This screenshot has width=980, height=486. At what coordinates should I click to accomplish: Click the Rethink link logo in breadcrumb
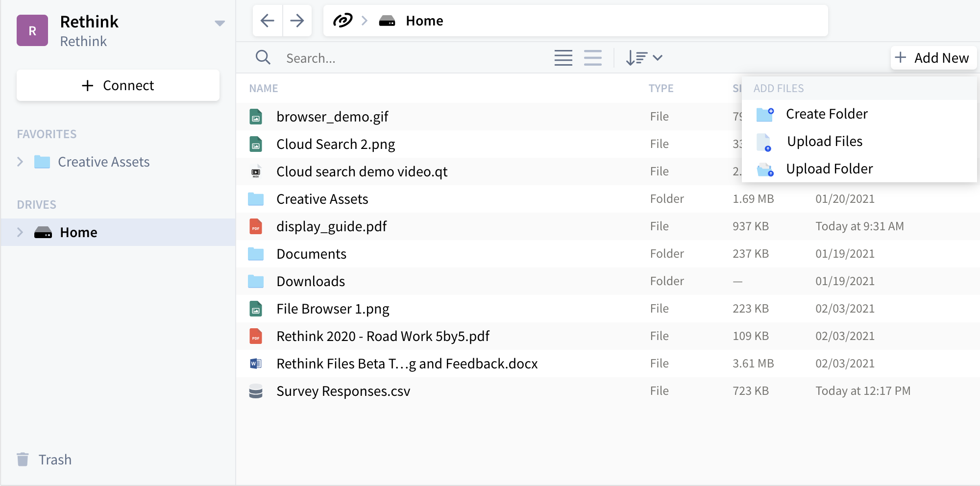tap(343, 21)
